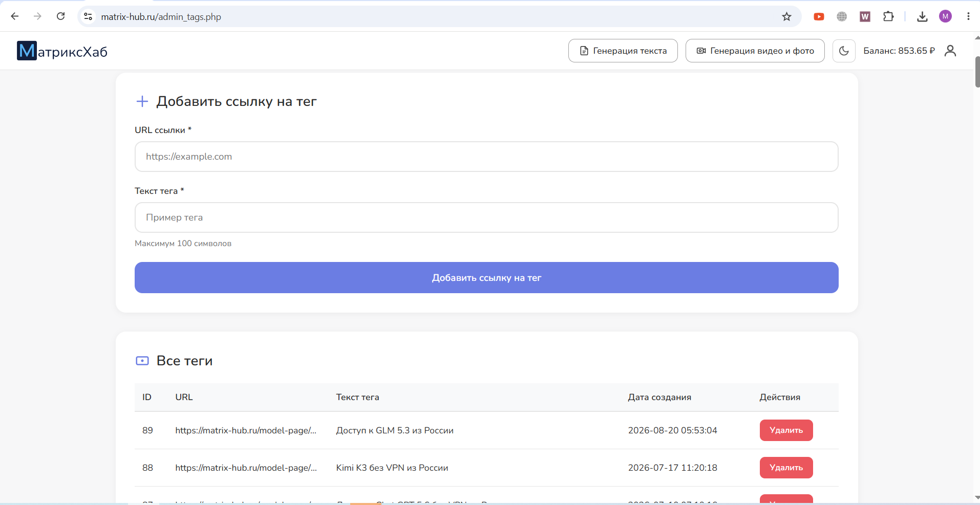Click the Дата создания column header
This screenshot has width=980, height=505.
click(659, 397)
